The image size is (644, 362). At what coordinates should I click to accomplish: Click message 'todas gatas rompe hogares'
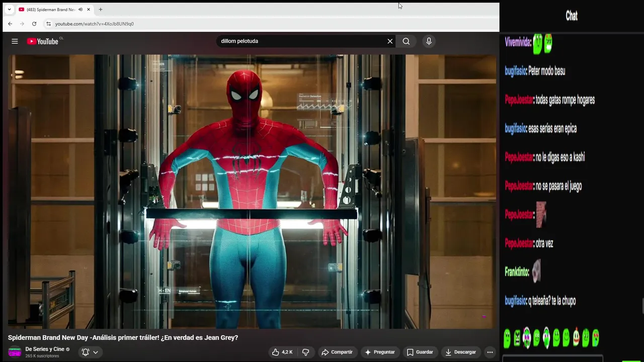point(565,100)
